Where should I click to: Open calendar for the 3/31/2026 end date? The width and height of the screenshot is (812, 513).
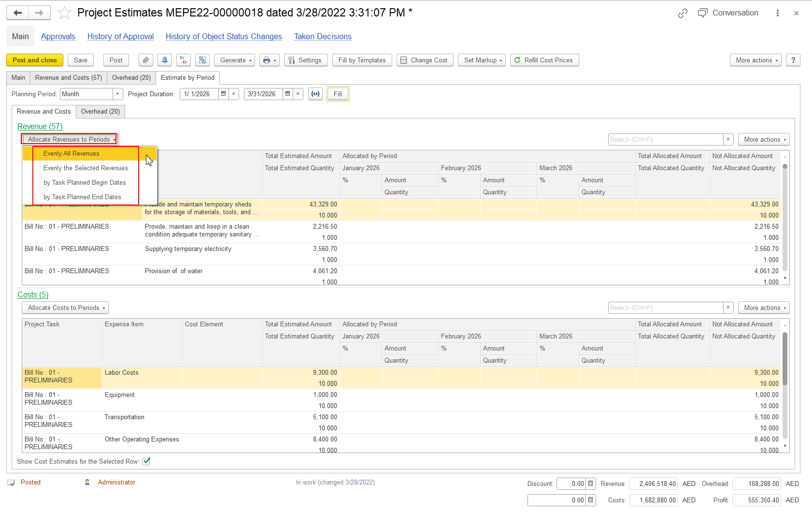[287, 94]
